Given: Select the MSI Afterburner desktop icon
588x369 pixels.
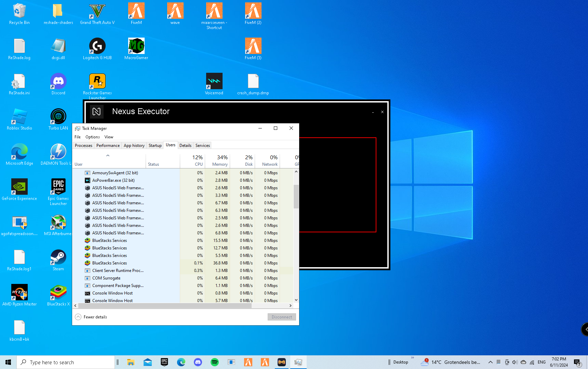Looking at the screenshot, I should [x=58, y=222].
